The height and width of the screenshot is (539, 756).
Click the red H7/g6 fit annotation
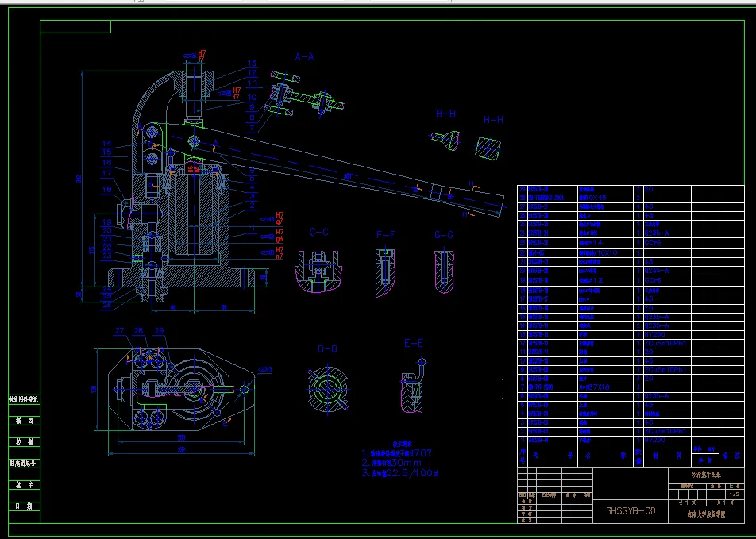tap(280, 235)
